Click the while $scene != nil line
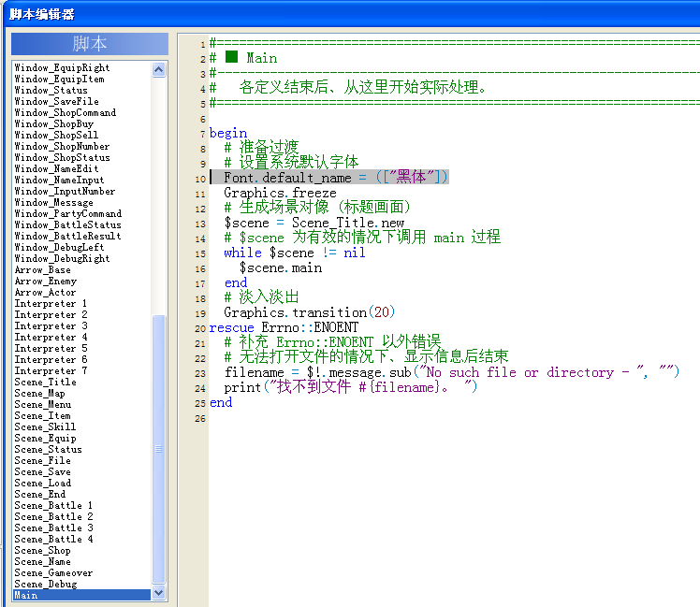This screenshot has height=607, width=700. [295, 253]
